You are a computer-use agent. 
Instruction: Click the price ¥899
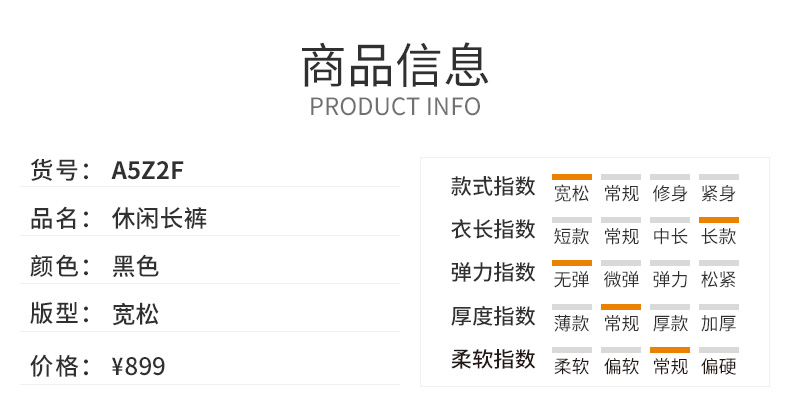coord(138,366)
